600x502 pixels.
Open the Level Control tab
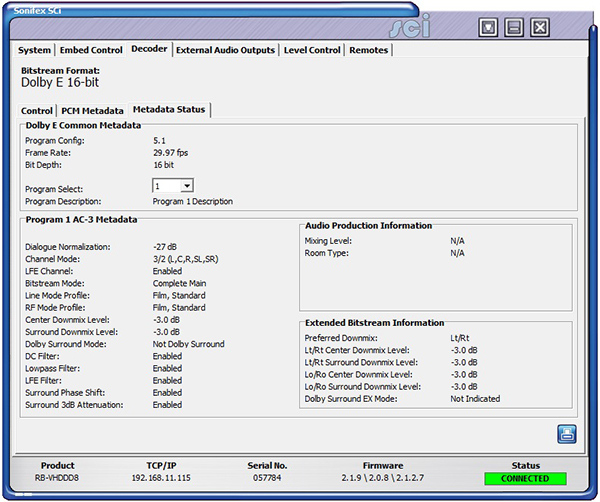pos(312,50)
